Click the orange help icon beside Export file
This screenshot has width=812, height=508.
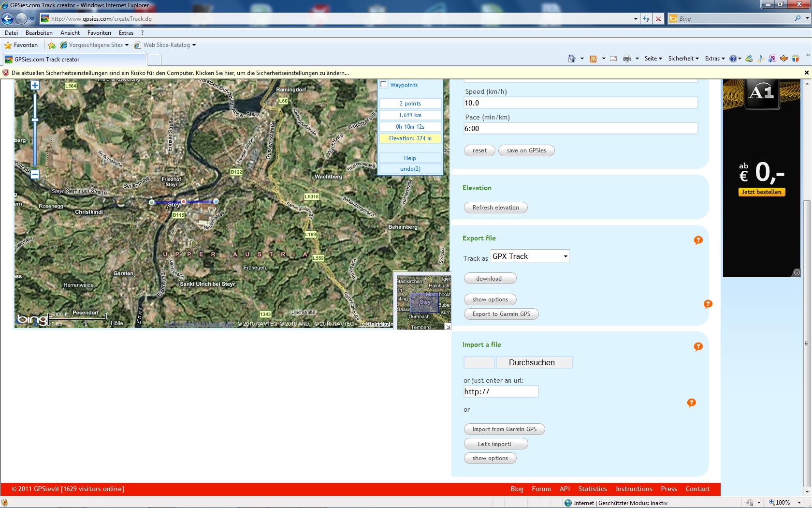(698, 240)
